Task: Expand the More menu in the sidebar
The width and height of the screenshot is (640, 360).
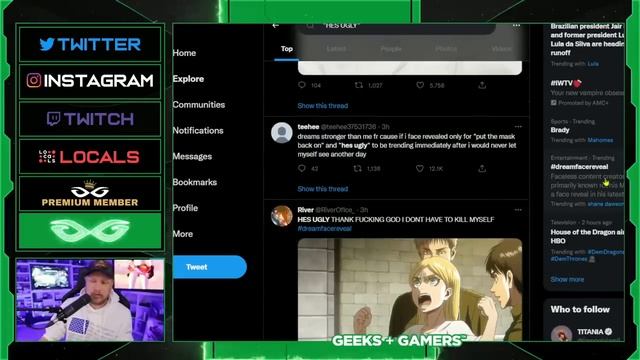Action: (183, 234)
